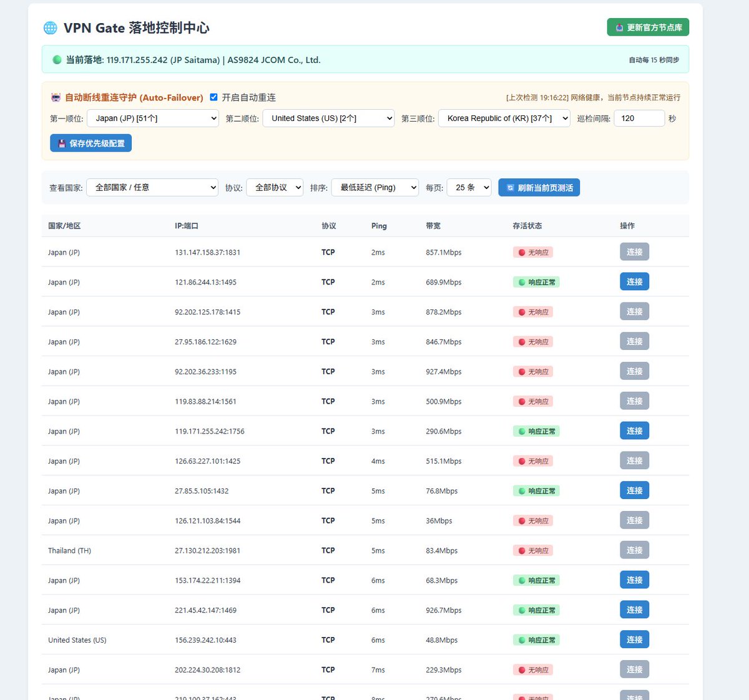Click the robot icon beside Auto-Failover heading
Image resolution: width=749 pixels, height=700 pixels.
[56, 97]
